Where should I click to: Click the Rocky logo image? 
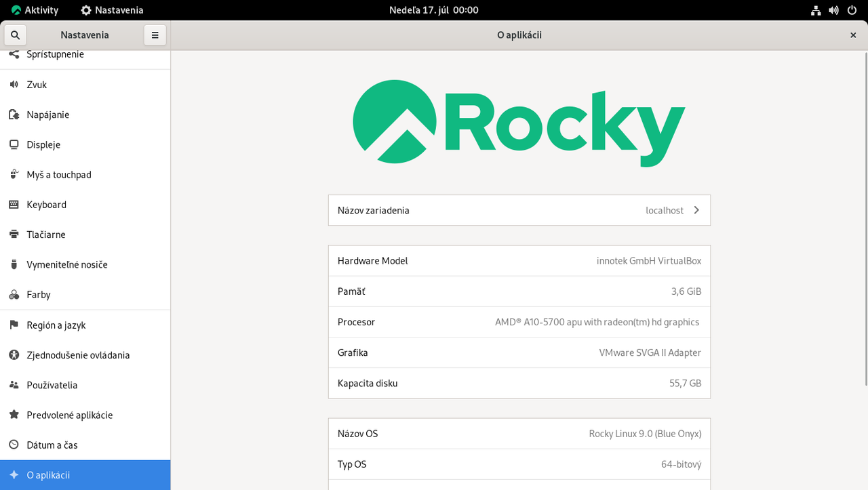(x=519, y=122)
